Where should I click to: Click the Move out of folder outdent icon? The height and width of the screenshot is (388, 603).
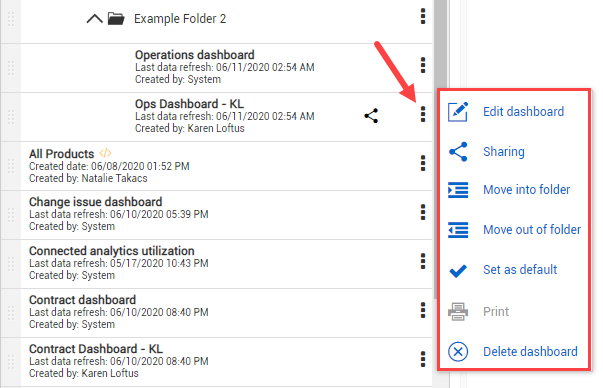click(458, 230)
